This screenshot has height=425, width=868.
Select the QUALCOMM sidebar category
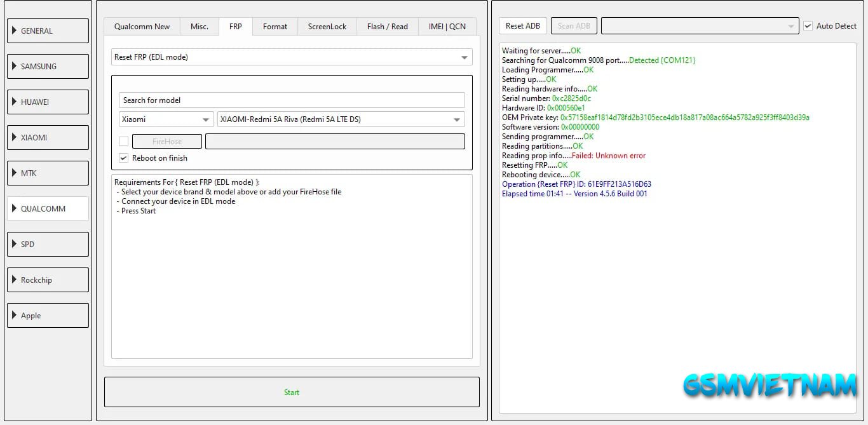(48, 208)
